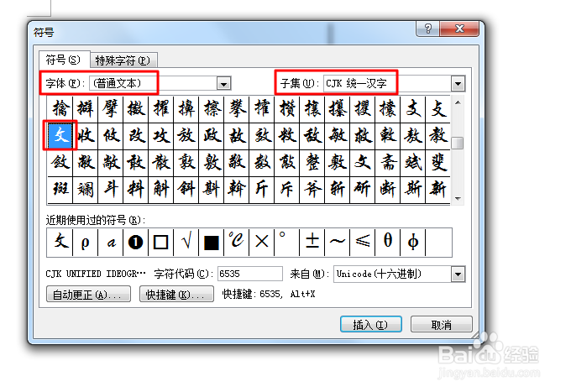Click the highlighted 攵 cell in the grid
This screenshot has width=571, height=392.
click(x=60, y=136)
